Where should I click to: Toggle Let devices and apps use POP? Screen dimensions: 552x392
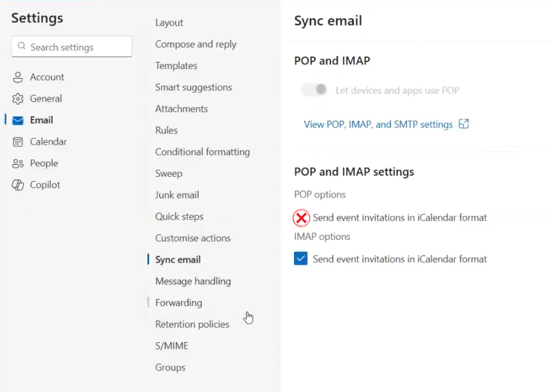315,90
